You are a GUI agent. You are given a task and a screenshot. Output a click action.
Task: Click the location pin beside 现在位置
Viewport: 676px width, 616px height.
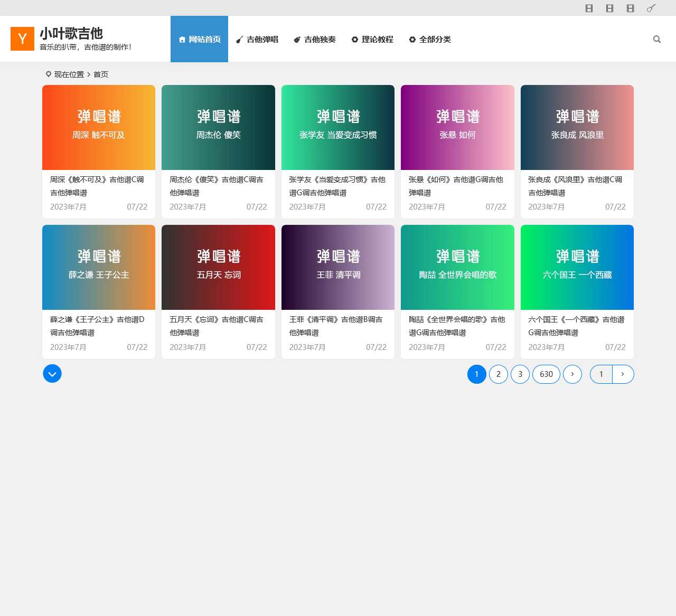tap(48, 74)
